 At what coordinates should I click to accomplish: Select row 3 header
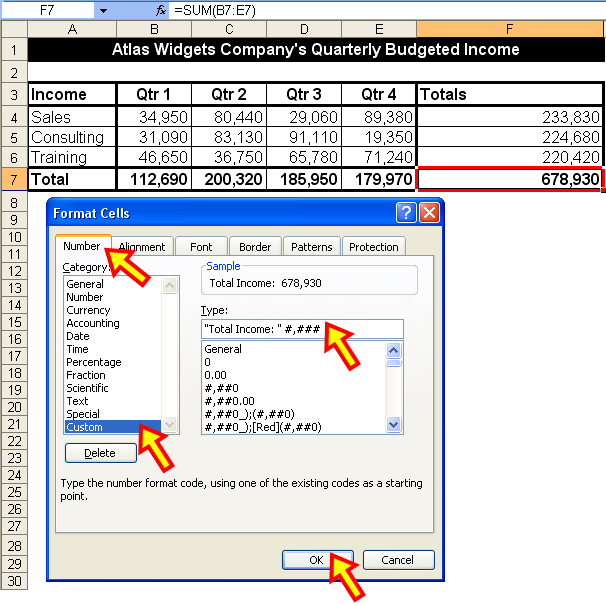[x=14, y=94]
